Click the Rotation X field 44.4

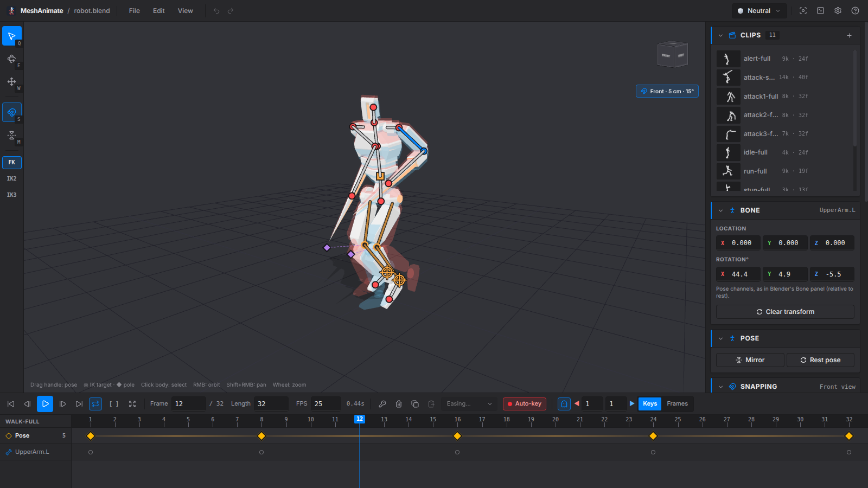(738, 274)
